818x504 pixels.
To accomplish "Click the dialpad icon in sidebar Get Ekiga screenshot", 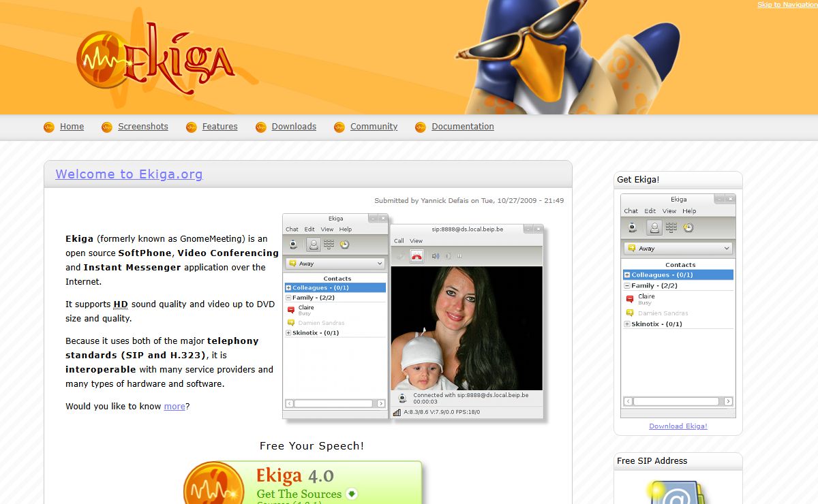I will tap(671, 227).
